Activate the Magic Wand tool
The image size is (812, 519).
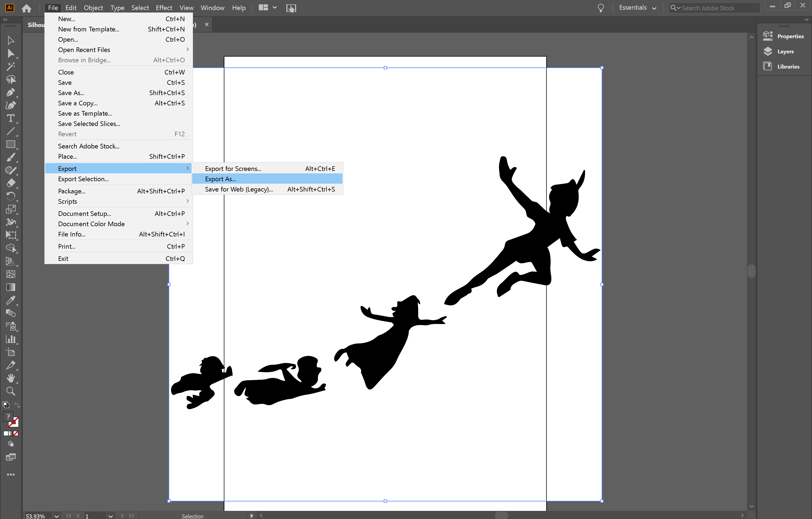coord(11,66)
